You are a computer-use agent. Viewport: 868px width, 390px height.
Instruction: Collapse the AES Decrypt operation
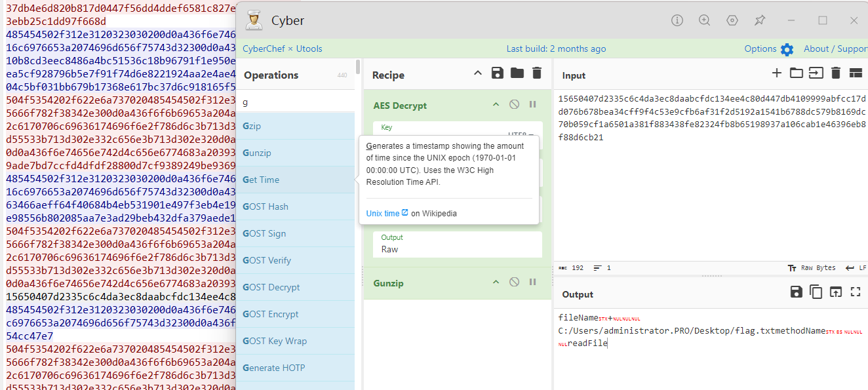[496, 104]
